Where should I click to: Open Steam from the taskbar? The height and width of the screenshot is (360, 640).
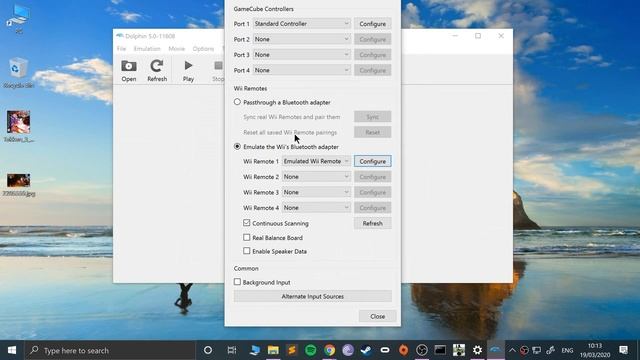point(366,350)
